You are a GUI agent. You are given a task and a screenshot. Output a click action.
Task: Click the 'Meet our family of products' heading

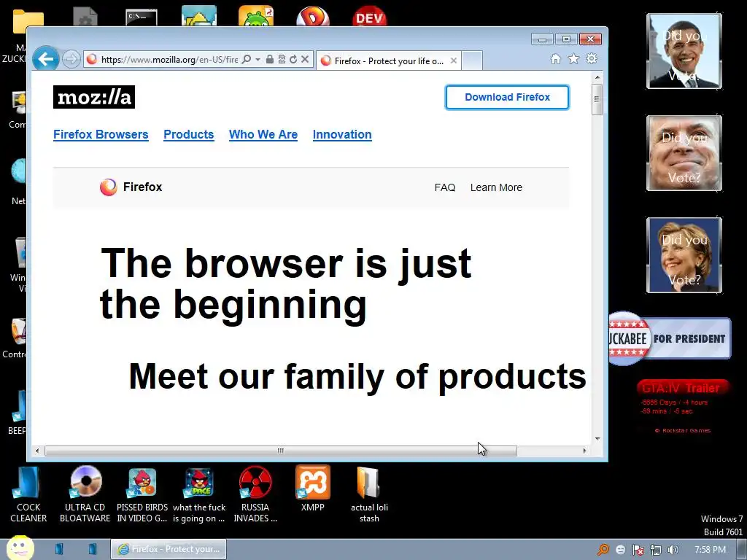click(x=357, y=376)
